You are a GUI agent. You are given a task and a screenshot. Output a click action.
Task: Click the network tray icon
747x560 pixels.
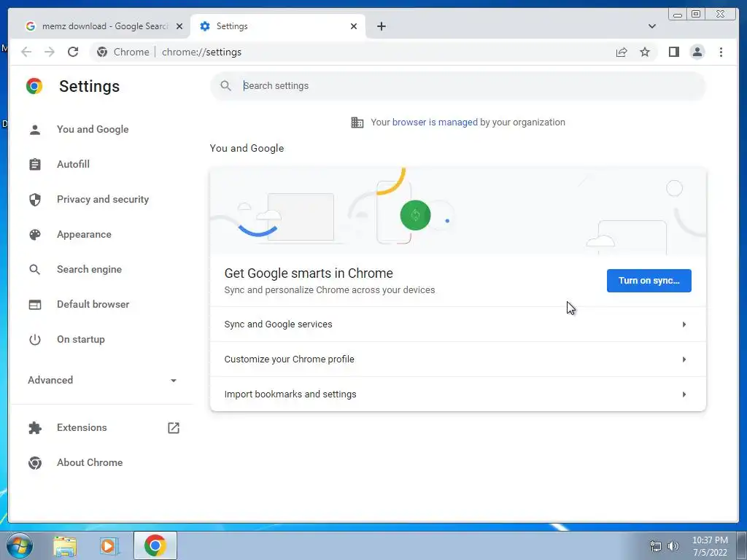(x=656, y=546)
